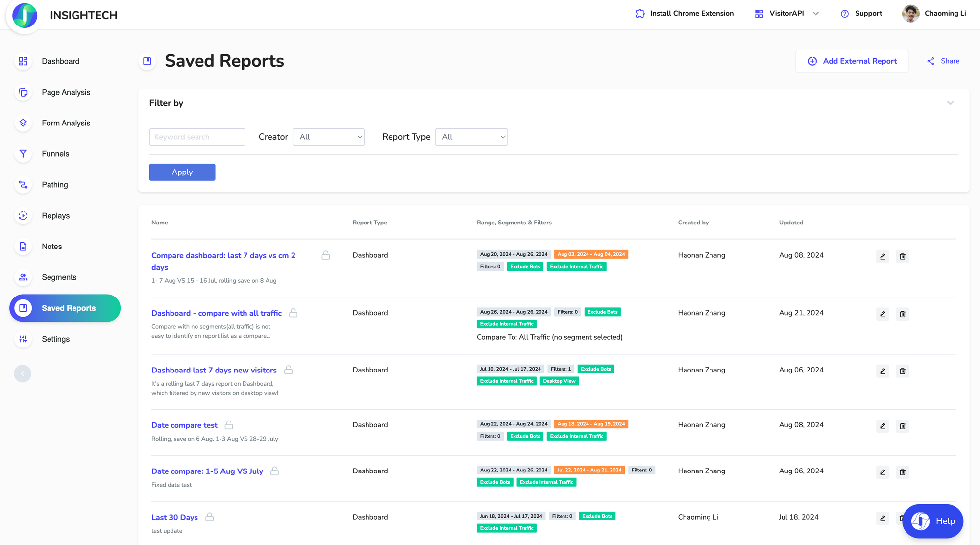Viewport: 980px width, 545px height.
Task: Click the orange Aug 03 - Aug 04 date tag
Action: click(x=591, y=254)
